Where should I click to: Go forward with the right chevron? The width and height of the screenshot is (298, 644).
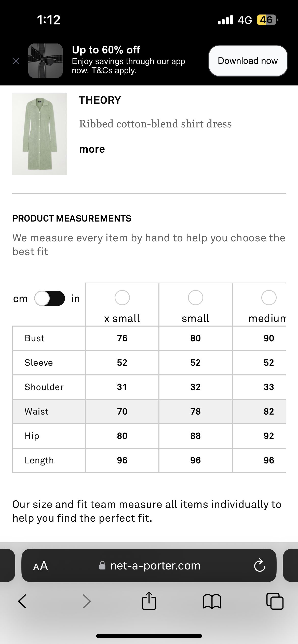pyautogui.click(x=87, y=601)
